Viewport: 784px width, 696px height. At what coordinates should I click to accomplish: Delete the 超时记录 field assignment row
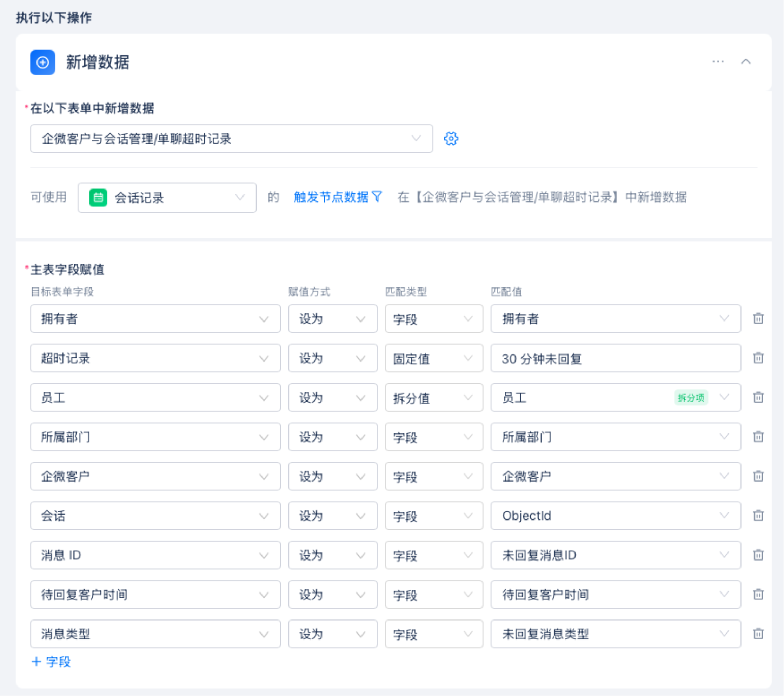pos(758,358)
